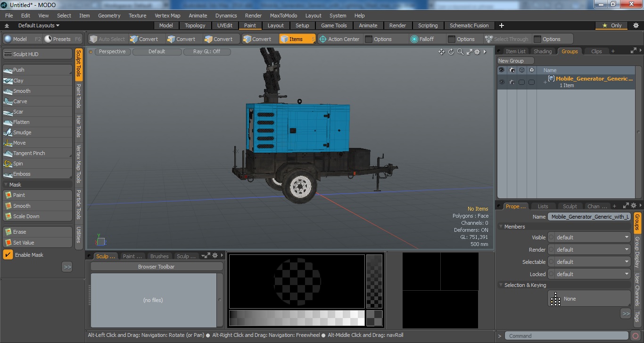Image resolution: width=644 pixels, height=343 pixels.
Task: Open the viewport settings gear
Action: pos(477,52)
